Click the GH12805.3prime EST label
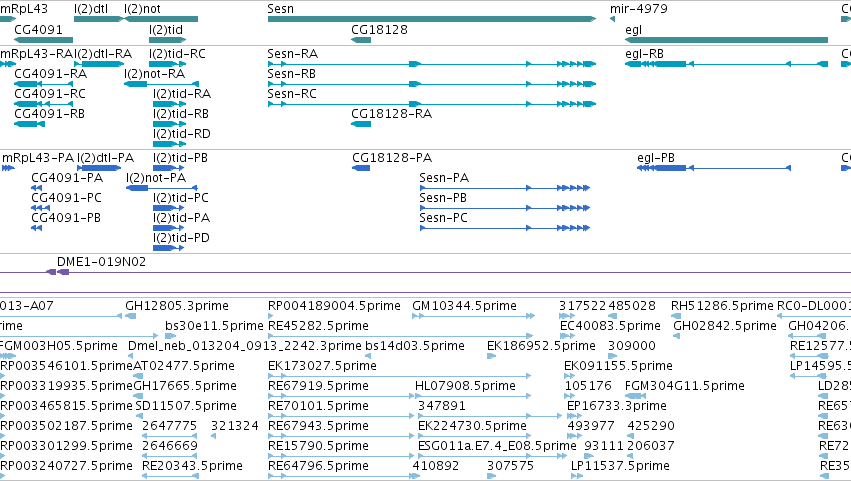Viewport: 851px width, 481px height. [x=177, y=306]
